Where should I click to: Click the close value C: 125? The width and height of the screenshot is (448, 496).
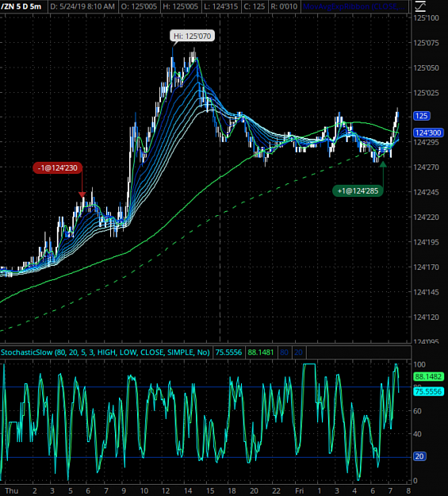click(x=255, y=6)
